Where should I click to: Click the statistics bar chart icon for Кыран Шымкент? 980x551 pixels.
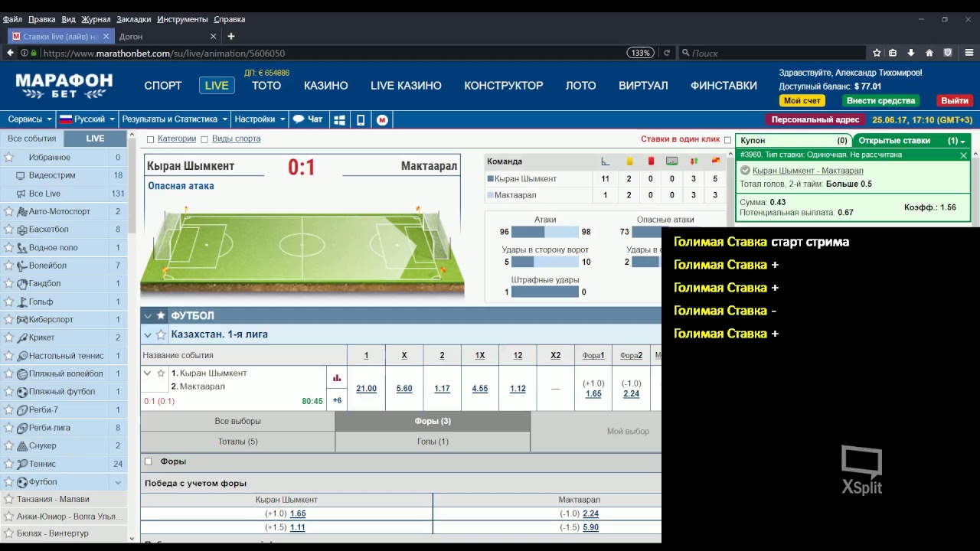337,377
